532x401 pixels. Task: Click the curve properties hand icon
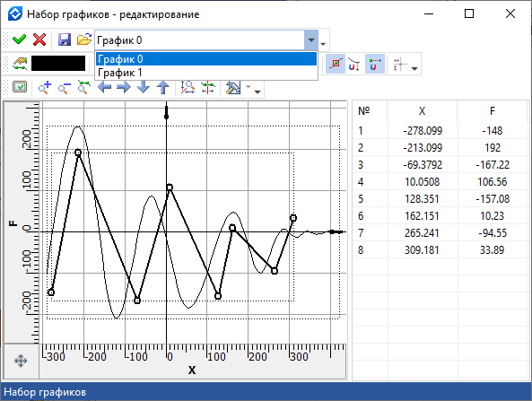20,64
